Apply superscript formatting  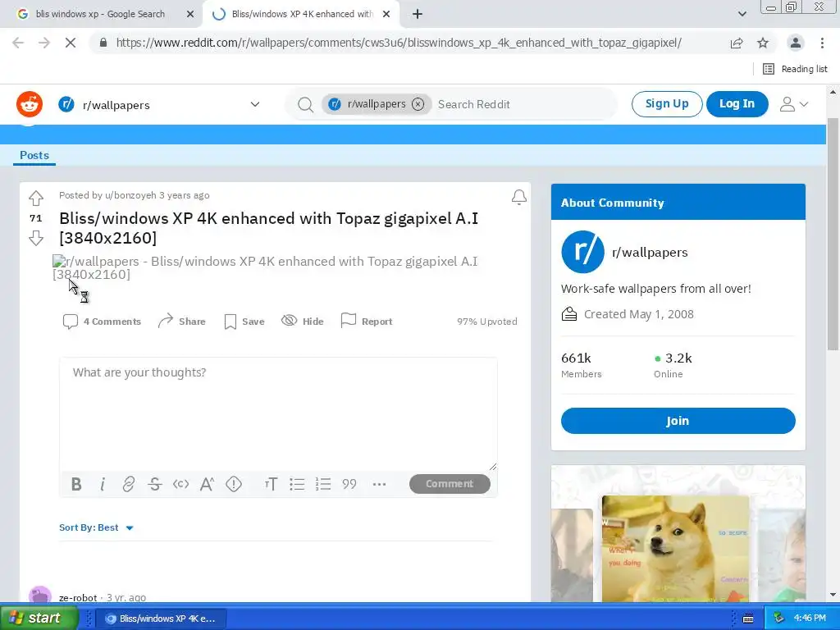click(208, 484)
